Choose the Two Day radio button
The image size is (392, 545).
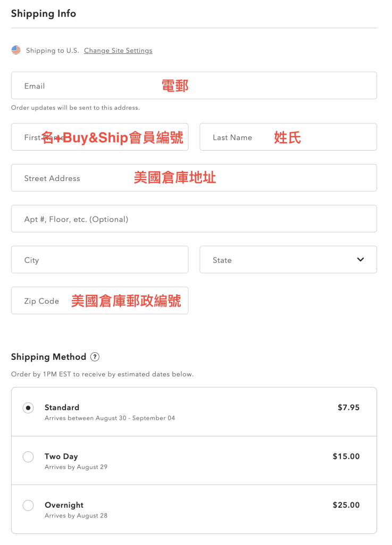click(x=28, y=457)
